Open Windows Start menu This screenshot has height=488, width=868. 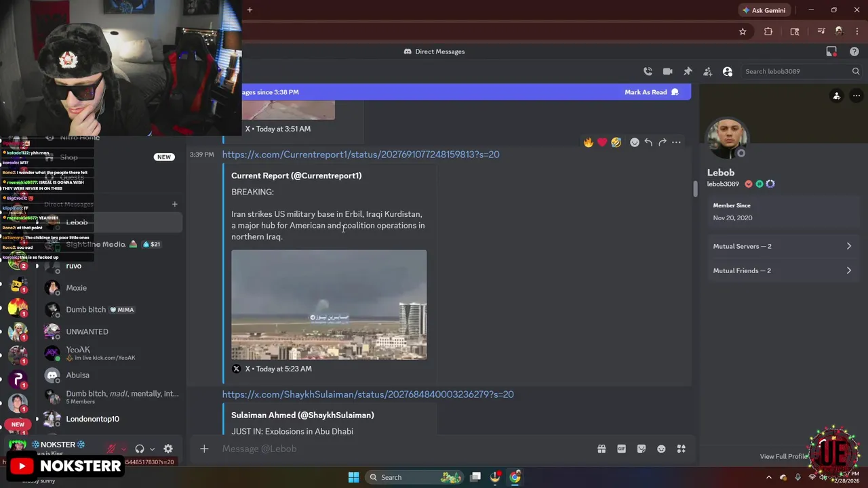[x=353, y=477]
